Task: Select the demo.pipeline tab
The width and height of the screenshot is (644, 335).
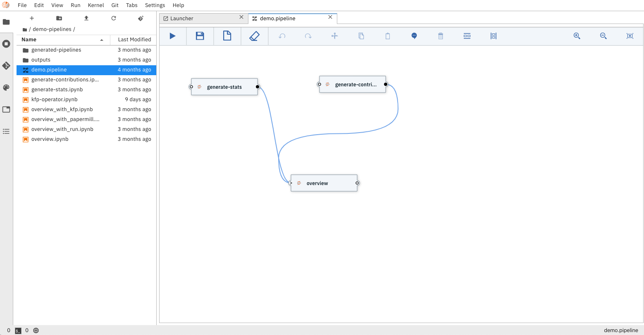Action: 293,19
